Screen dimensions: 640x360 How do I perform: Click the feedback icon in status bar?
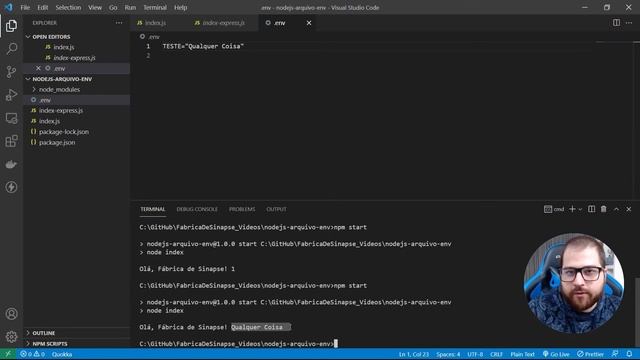(615, 354)
